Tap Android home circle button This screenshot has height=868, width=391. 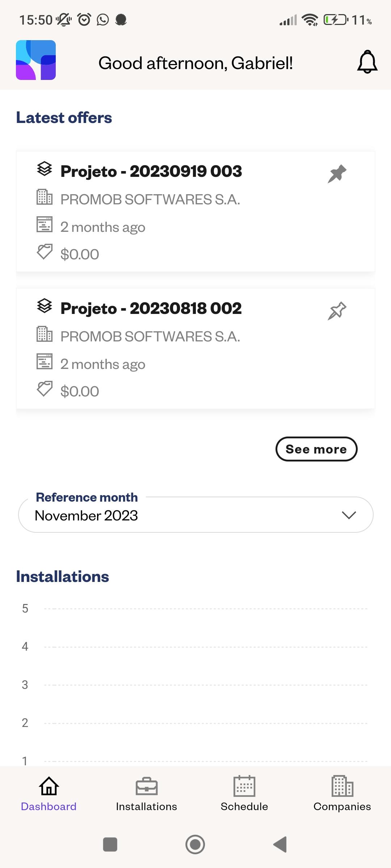195,844
